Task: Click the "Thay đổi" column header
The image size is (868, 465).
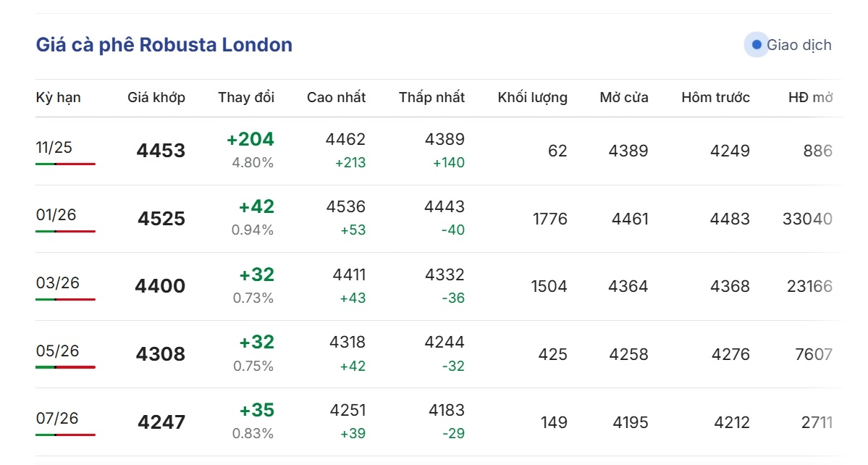Action: point(246,97)
